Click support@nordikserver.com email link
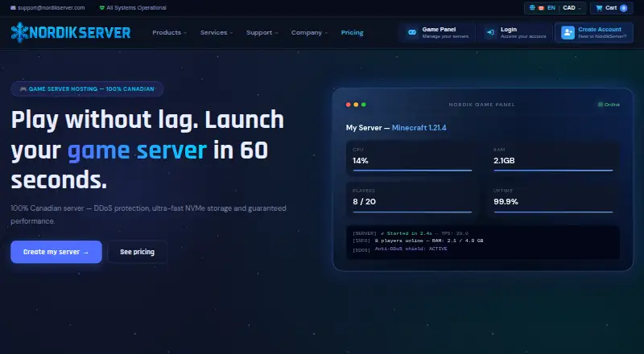 52,8
